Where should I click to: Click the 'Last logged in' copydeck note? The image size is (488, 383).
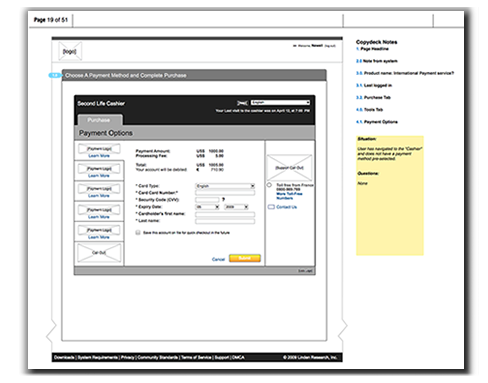tap(378, 85)
